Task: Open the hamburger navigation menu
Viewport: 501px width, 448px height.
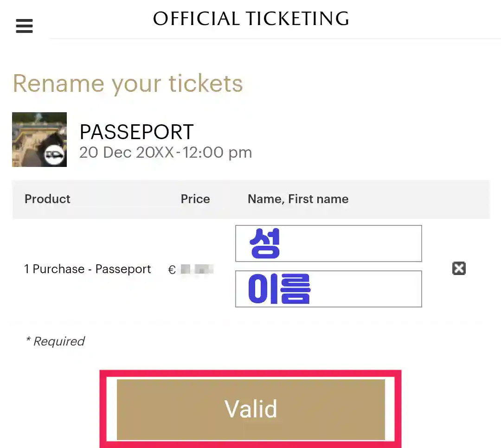Action: click(24, 25)
